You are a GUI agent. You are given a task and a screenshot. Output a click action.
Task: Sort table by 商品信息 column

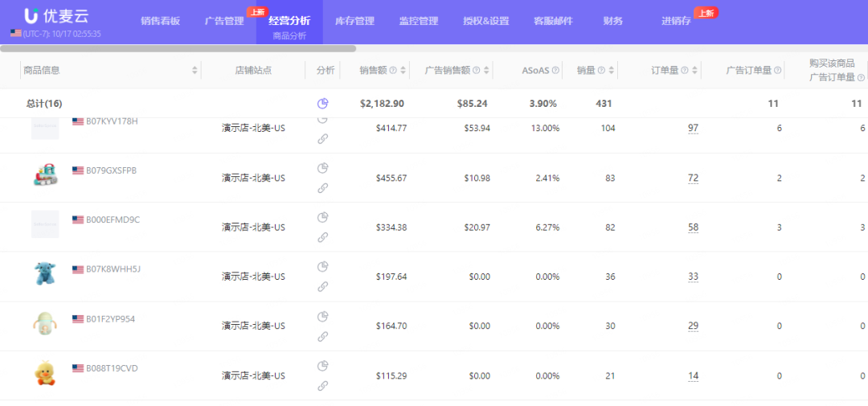point(194,70)
